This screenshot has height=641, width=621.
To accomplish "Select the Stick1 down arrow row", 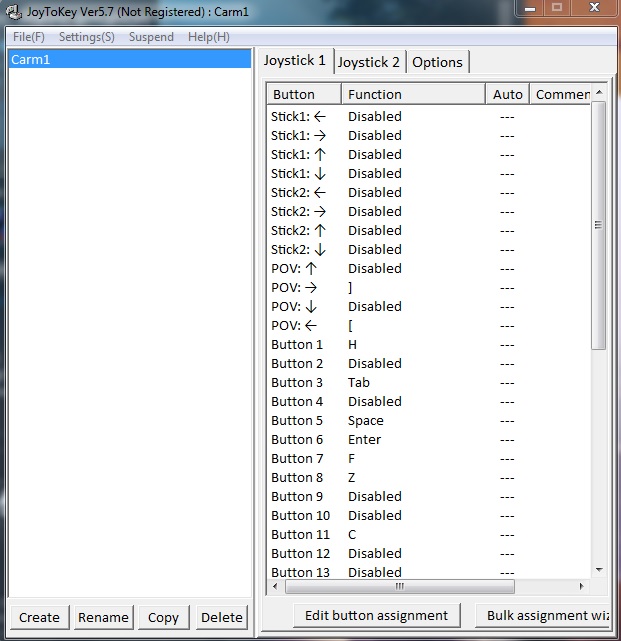I will (x=429, y=174).
